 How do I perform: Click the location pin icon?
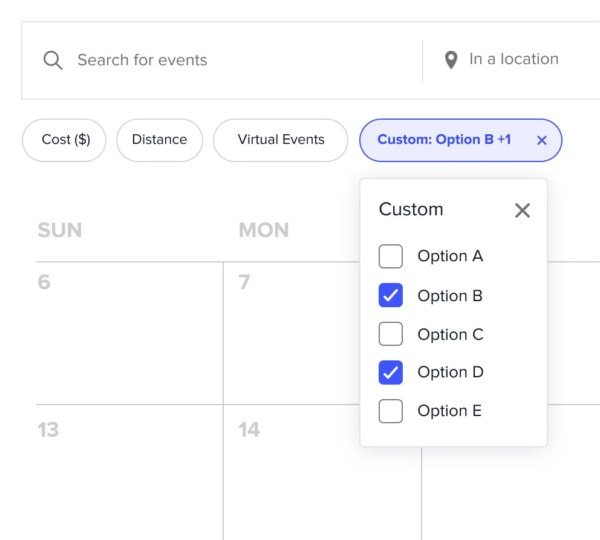[451, 60]
